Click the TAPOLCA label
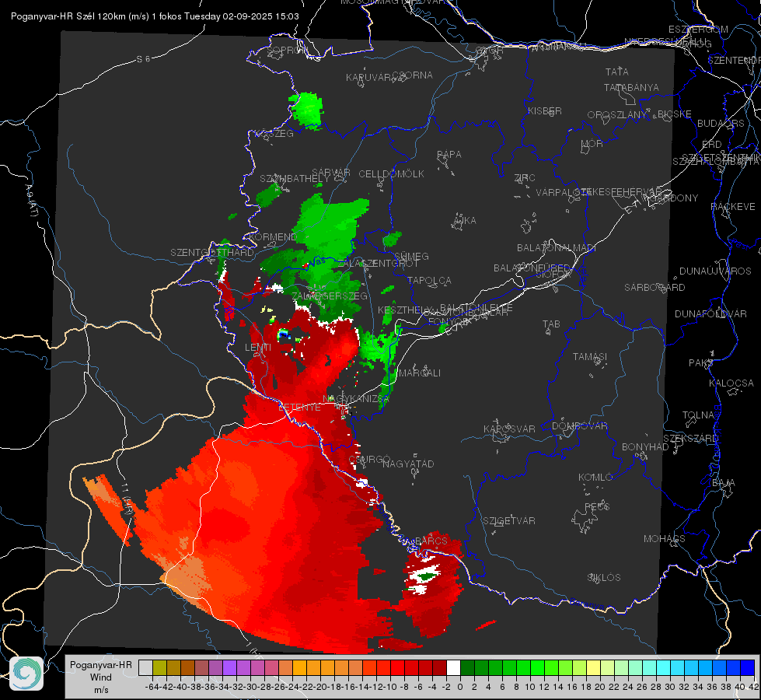This screenshot has height=700, width=761. 430,280
